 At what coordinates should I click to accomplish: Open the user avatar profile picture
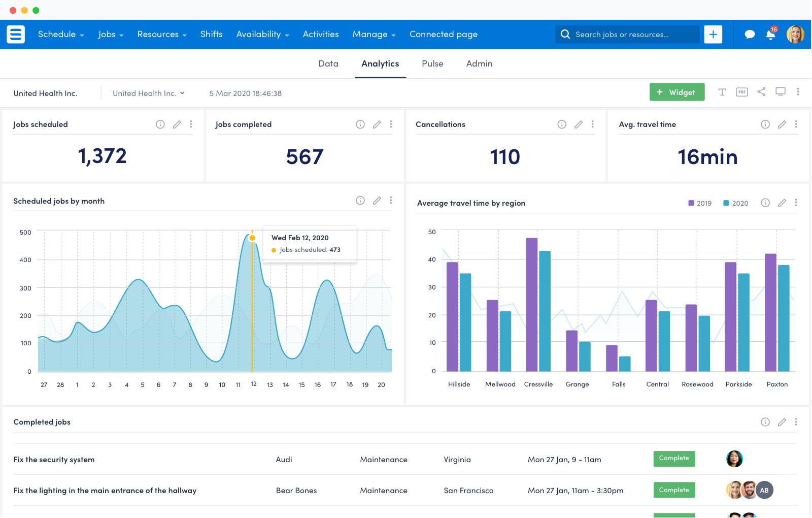coord(795,34)
